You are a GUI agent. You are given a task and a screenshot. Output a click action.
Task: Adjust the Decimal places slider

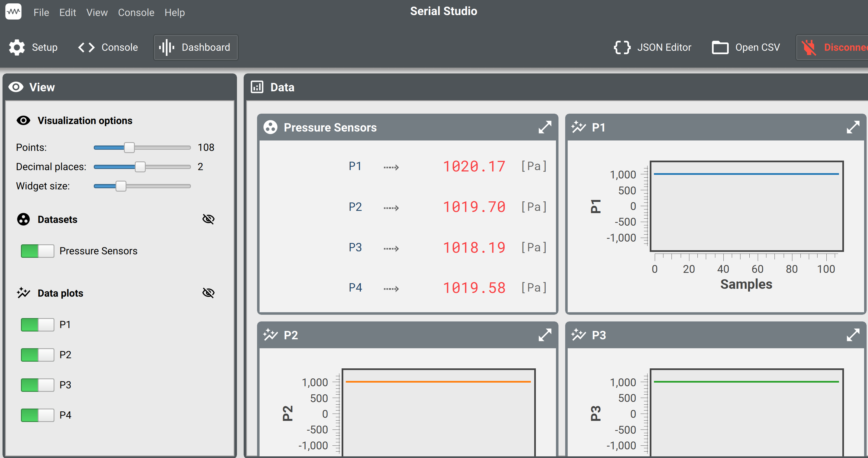[140, 167]
